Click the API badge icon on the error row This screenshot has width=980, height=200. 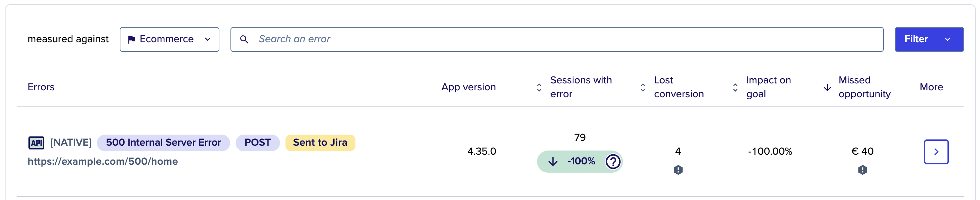[x=37, y=143]
